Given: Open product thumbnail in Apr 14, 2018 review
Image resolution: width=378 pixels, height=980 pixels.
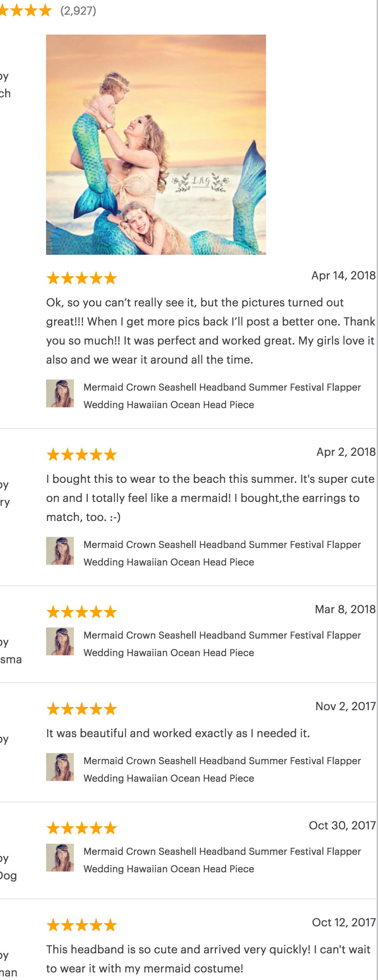Looking at the screenshot, I should pyautogui.click(x=60, y=393).
